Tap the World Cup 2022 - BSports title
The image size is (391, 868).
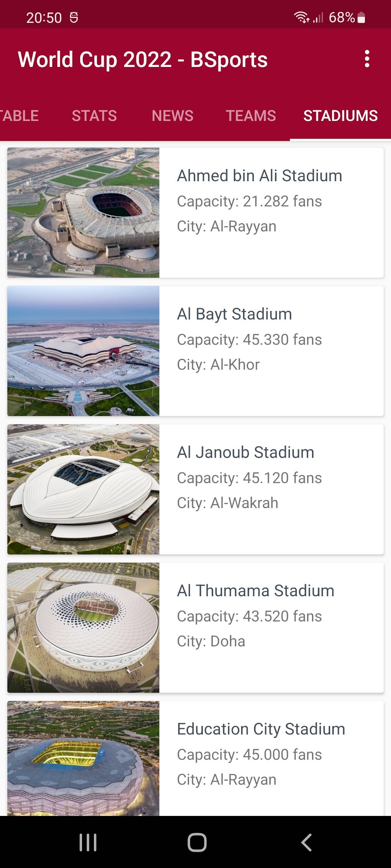(143, 60)
